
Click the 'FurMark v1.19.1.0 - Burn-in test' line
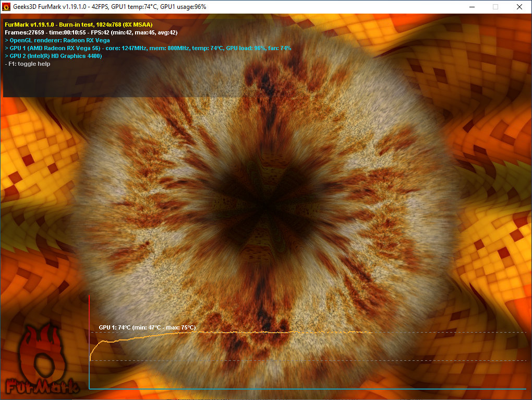(x=78, y=25)
